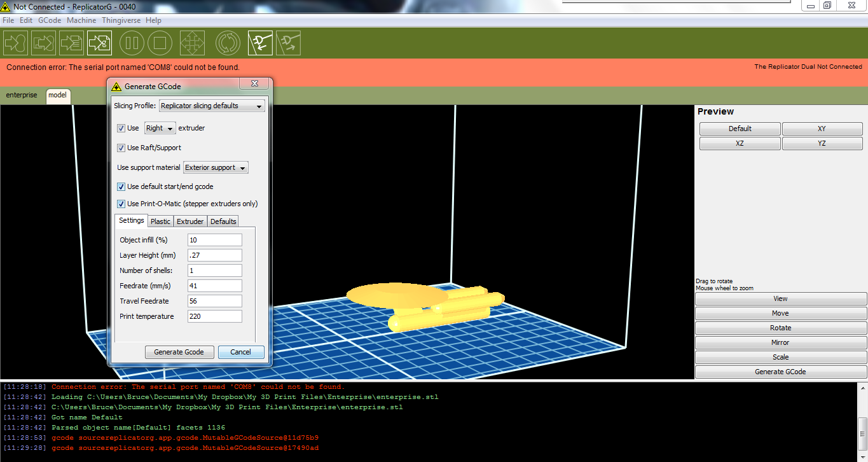Click the double-arrow build toolbar icon
Viewport: 868px width, 462px height.
coord(43,43)
